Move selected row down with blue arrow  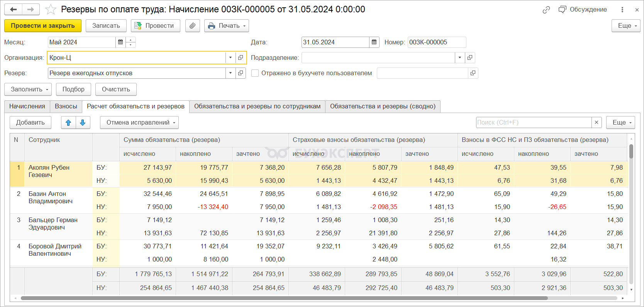83,123
